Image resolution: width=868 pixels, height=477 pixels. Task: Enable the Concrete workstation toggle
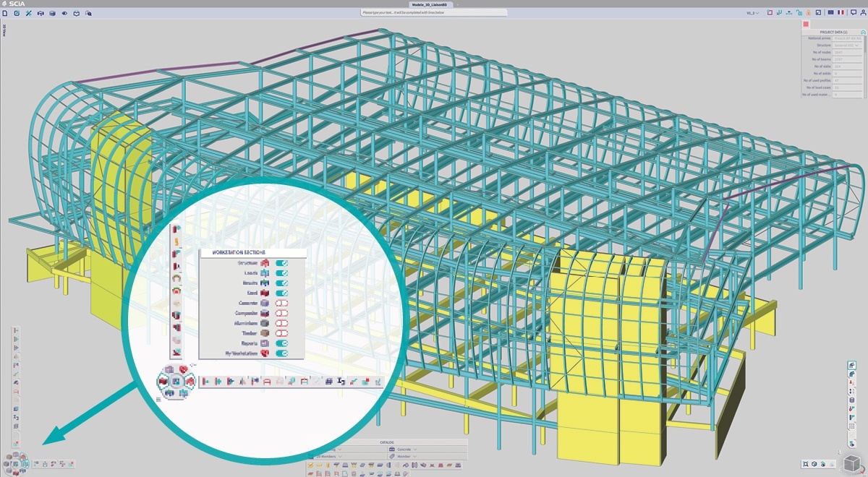(281, 304)
